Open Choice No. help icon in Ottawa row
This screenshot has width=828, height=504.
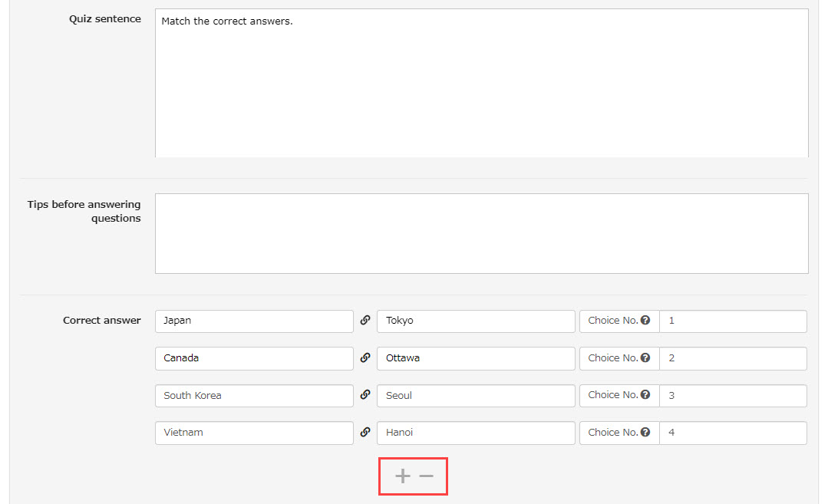pos(645,357)
